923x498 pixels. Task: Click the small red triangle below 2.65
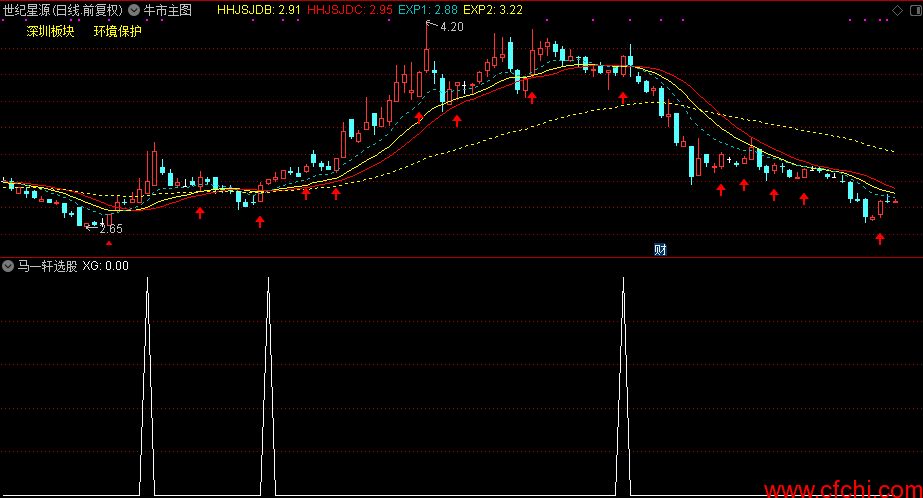(x=109, y=243)
